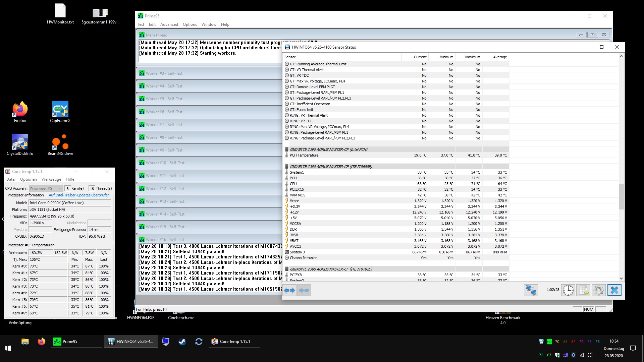644x362 pixels.
Task: Open Core Temp Datei menu
Action: click(11, 179)
